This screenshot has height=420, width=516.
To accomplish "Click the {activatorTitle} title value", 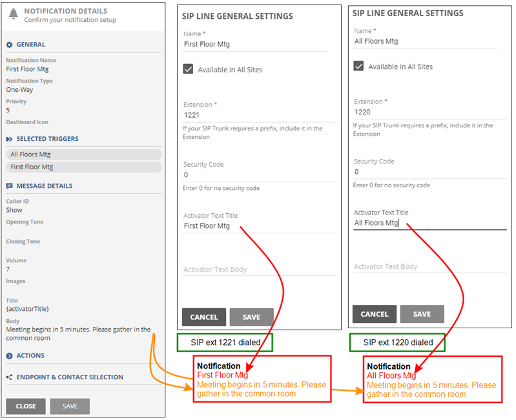I will (x=27, y=309).
